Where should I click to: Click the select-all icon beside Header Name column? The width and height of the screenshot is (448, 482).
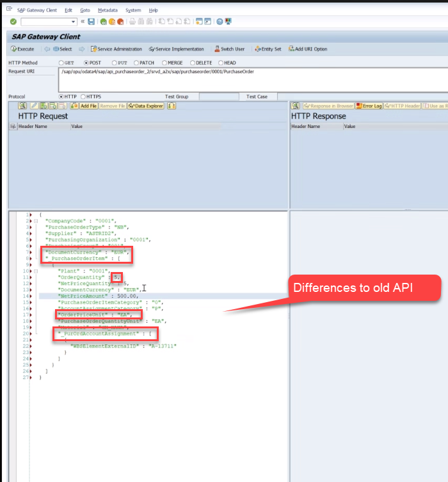13,126
